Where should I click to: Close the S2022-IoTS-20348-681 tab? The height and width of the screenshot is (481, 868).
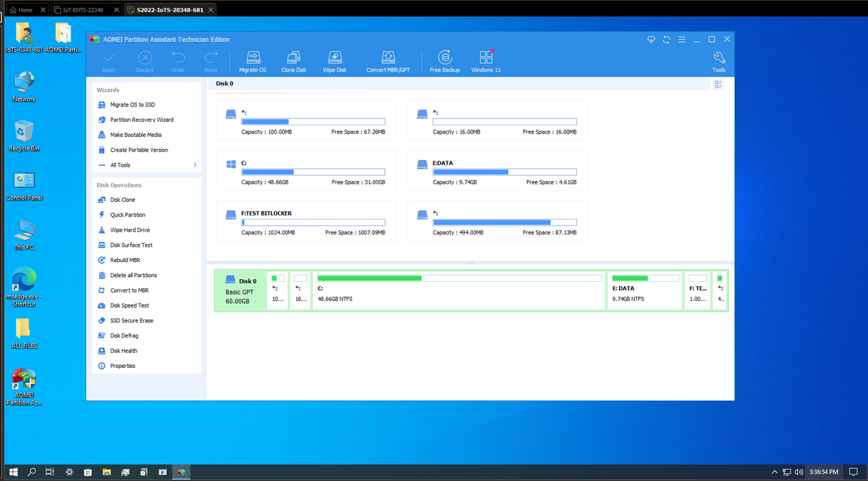click(212, 10)
